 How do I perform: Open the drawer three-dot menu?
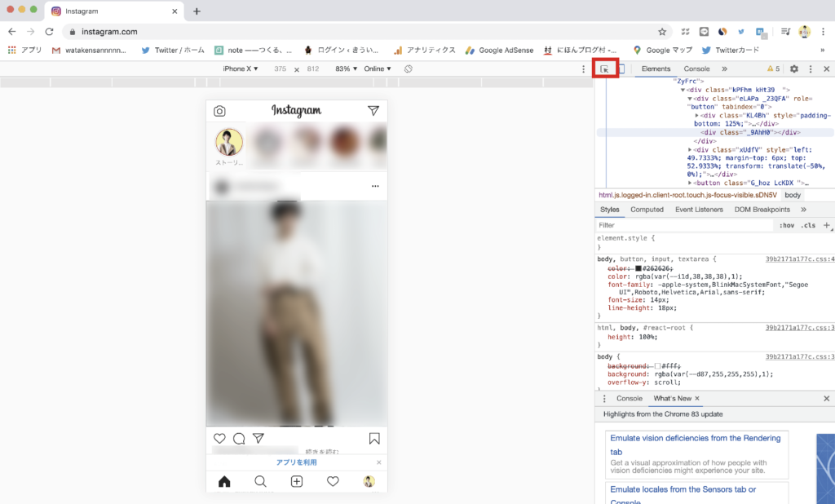(604, 399)
